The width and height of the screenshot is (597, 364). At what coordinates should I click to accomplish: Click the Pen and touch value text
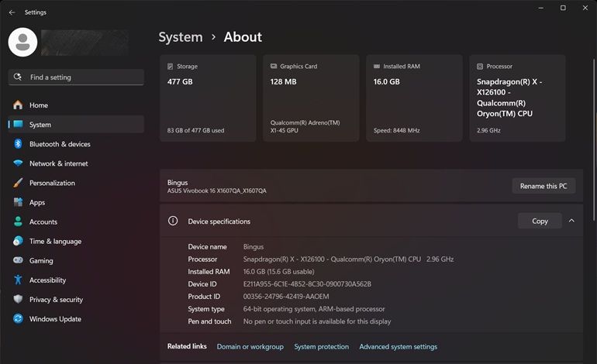pyautogui.click(x=317, y=321)
